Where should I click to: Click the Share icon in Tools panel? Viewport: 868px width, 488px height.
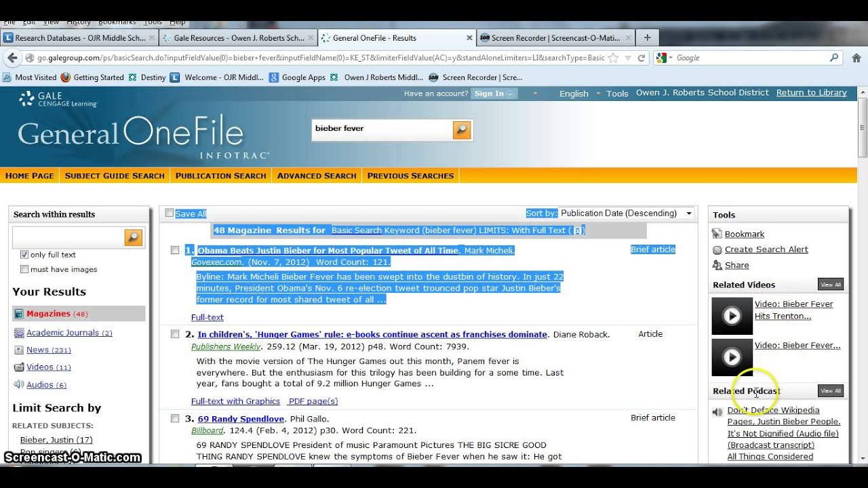pos(717,265)
